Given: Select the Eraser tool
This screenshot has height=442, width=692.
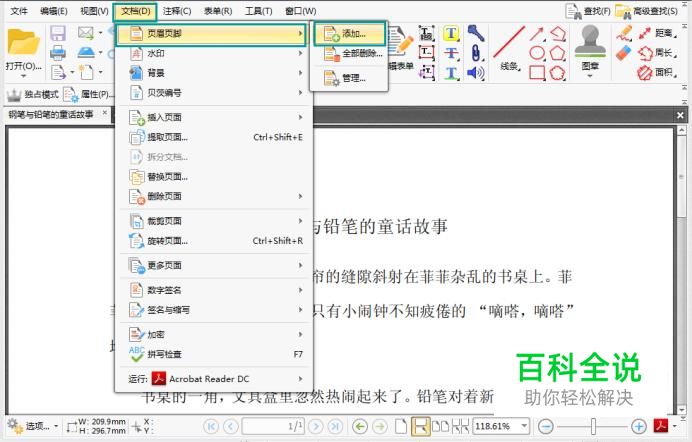Looking at the screenshot, I should click(624, 53).
